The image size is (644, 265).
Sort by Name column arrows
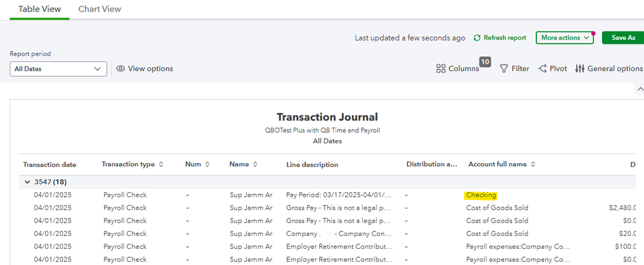(255, 164)
